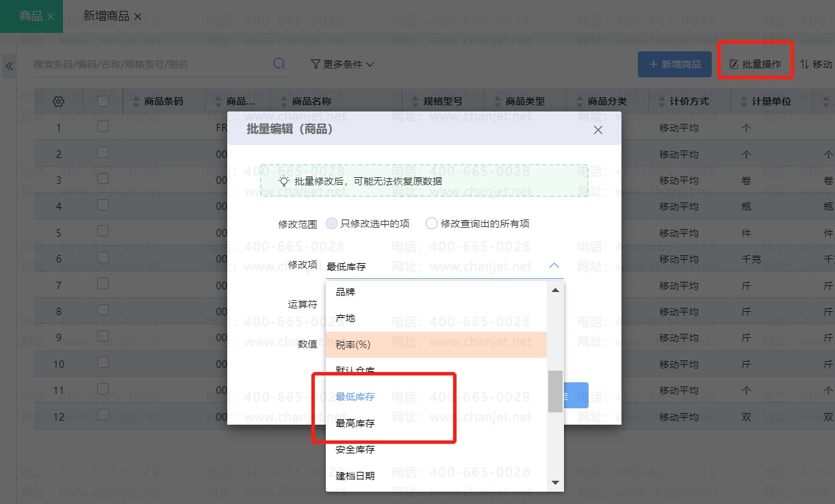The image size is (835, 504).
Task: Click the dropdown list scroll-up arrow
Action: tap(555, 290)
